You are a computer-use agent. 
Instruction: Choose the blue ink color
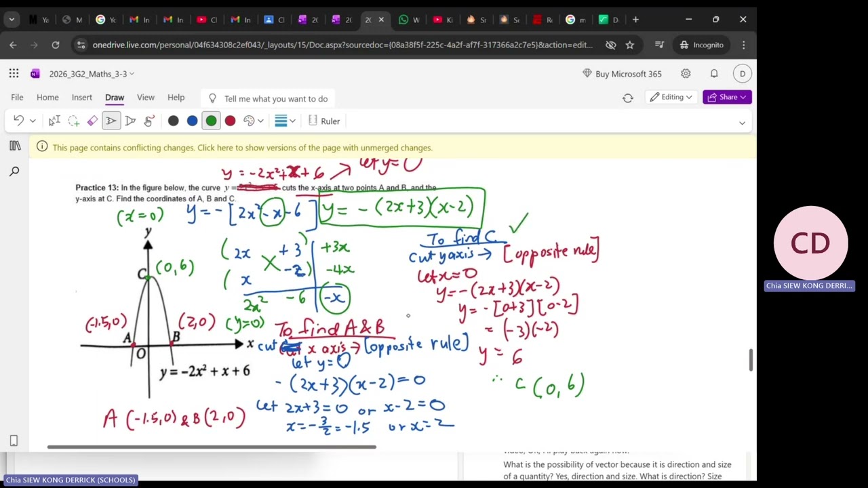point(193,121)
